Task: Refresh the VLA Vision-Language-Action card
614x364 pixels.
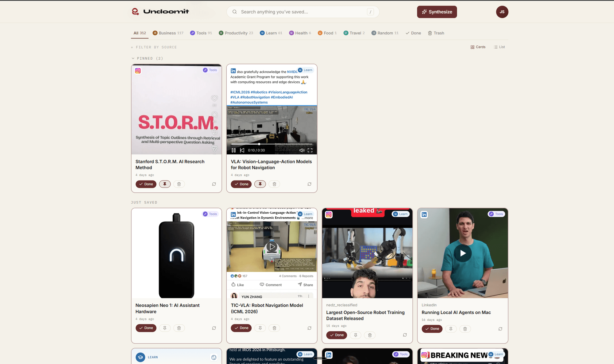Action: (x=309, y=184)
